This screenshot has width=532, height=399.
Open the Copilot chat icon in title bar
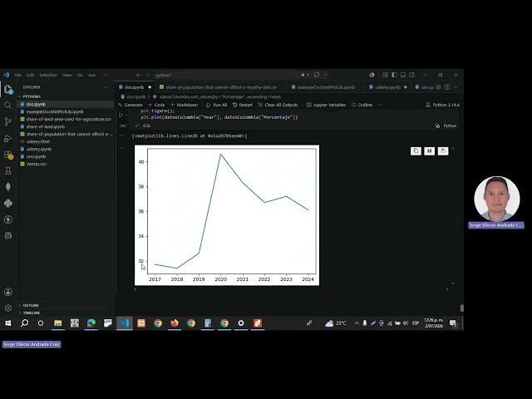[317, 75]
